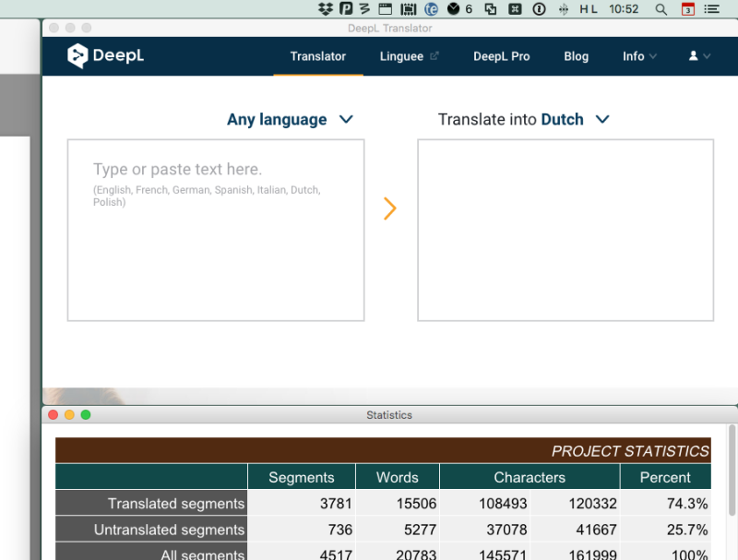The height and width of the screenshot is (560, 738).
Task: Open the Any language source dropdown
Action: [290, 120]
